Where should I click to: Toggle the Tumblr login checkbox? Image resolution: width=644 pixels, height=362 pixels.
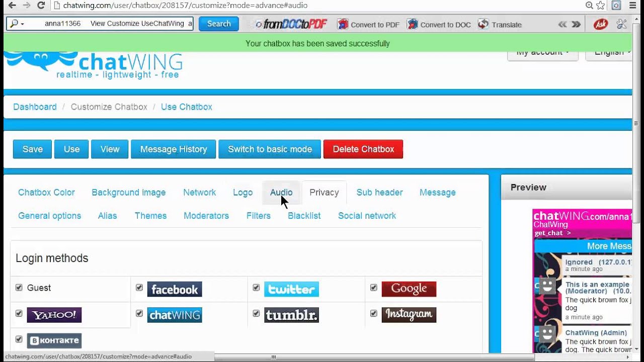256,313
